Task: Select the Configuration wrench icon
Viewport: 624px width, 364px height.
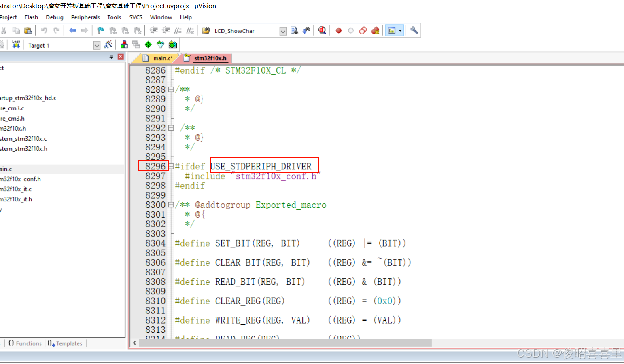Action: pos(414,30)
